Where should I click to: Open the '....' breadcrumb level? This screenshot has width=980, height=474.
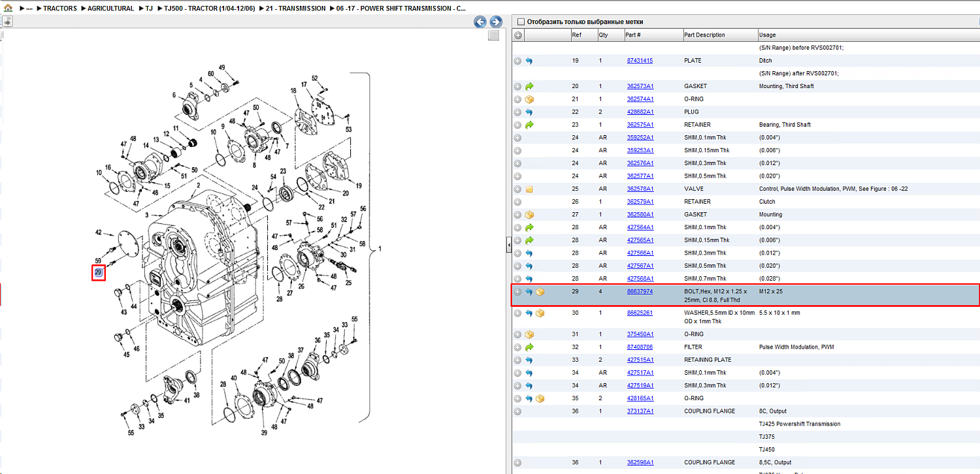[x=29, y=8]
